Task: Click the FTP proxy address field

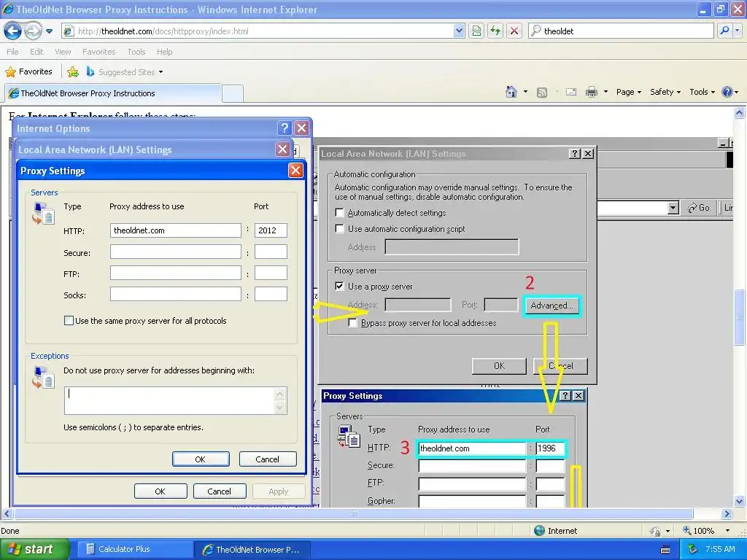Action: coord(175,273)
